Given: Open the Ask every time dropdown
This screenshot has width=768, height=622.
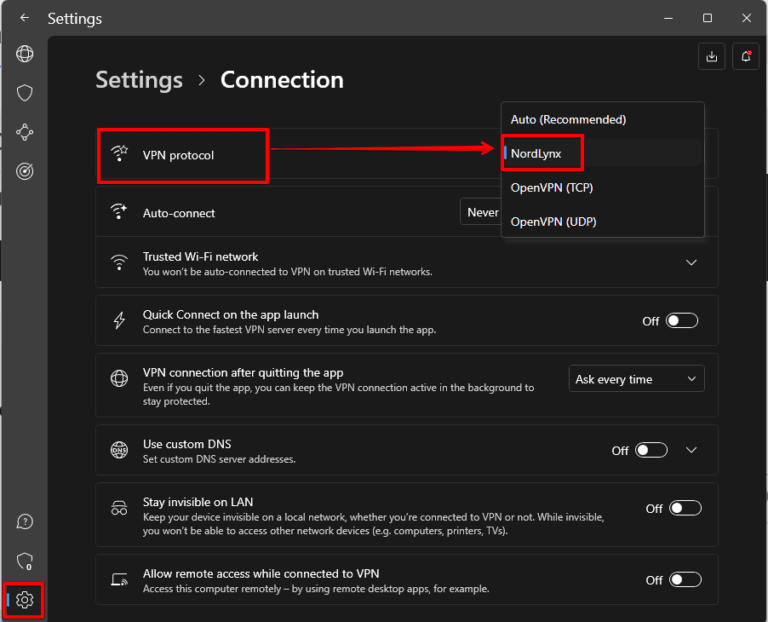Looking at the screenshot, I should coord(636,379).
